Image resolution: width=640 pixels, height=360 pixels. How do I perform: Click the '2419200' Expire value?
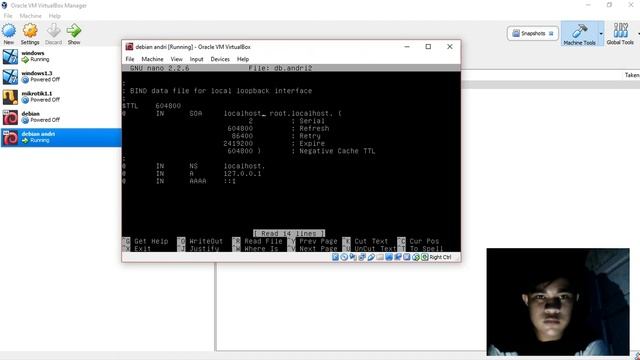coord(238,144)
